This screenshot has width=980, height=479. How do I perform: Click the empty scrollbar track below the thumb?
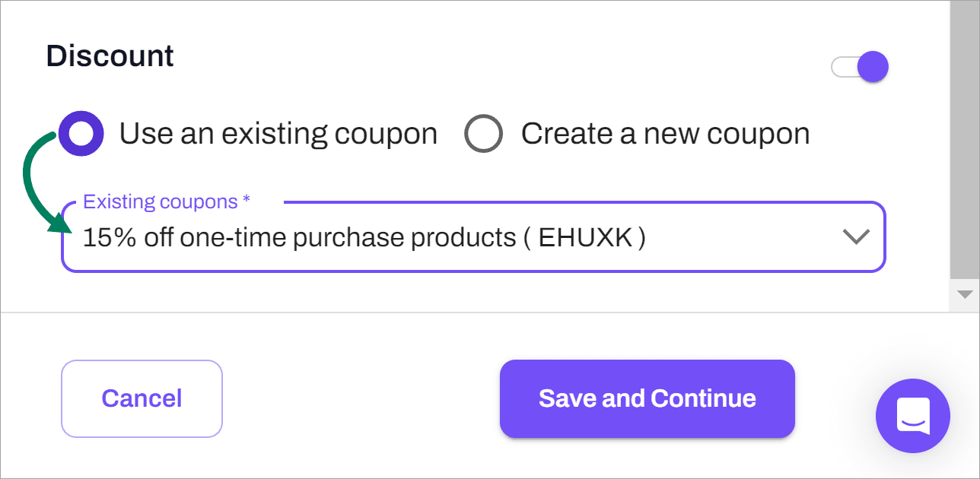point(965,281)
